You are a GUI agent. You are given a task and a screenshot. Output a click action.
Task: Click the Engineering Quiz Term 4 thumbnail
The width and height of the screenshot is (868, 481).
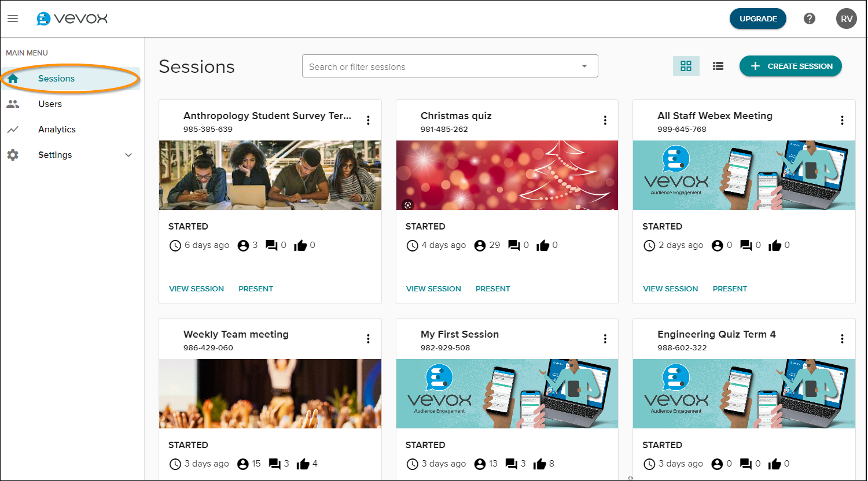click(x=744, y=394)
